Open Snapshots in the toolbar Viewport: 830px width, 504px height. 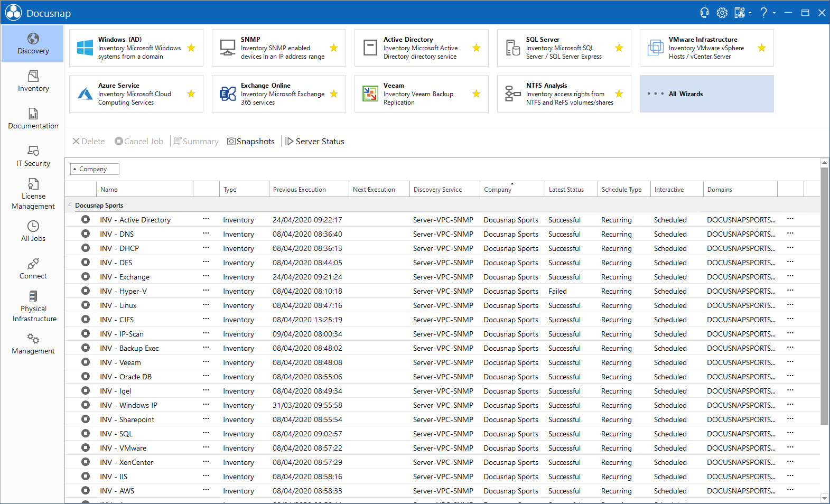click(251, 142)
